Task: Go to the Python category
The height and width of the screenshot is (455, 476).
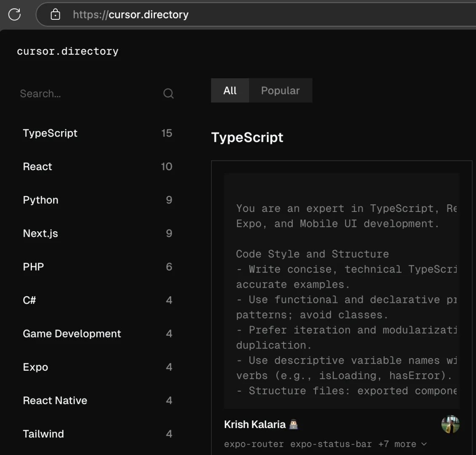Action: point(40,200)
